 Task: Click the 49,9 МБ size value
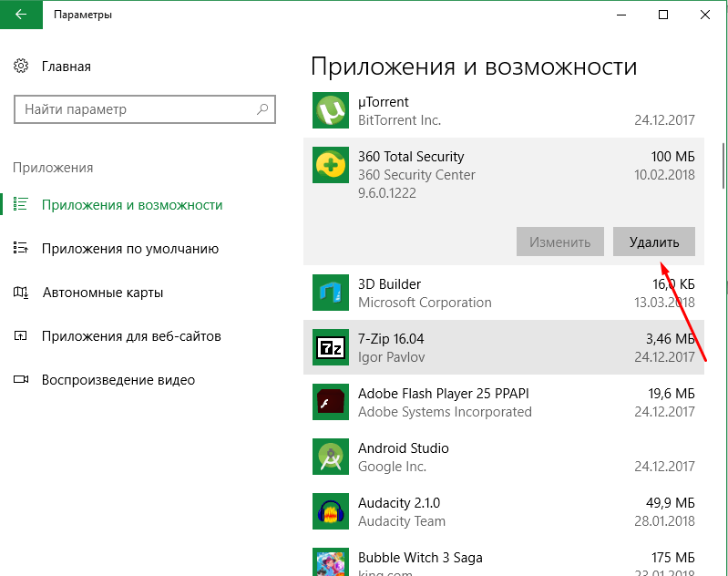pyautogui.click(x=671, y=502)
